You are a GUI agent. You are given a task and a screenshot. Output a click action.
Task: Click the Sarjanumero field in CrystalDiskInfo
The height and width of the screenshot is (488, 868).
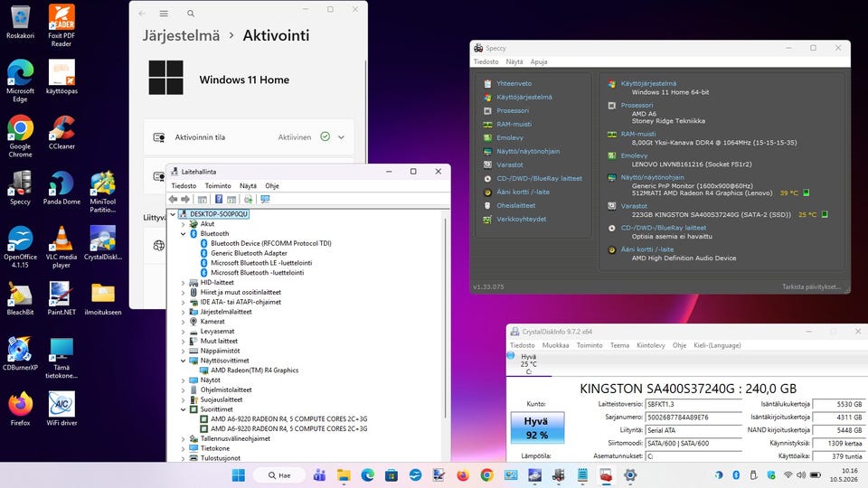(x=693, y=418)
